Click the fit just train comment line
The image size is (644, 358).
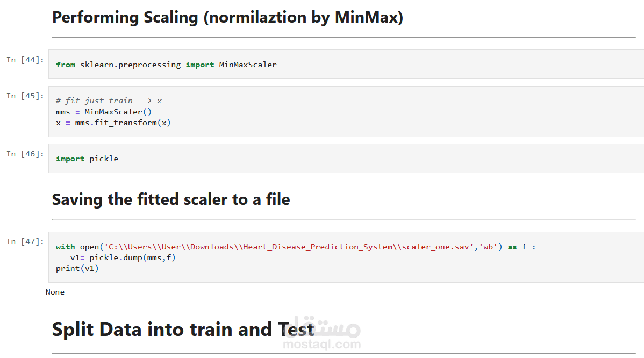(109, 101)
